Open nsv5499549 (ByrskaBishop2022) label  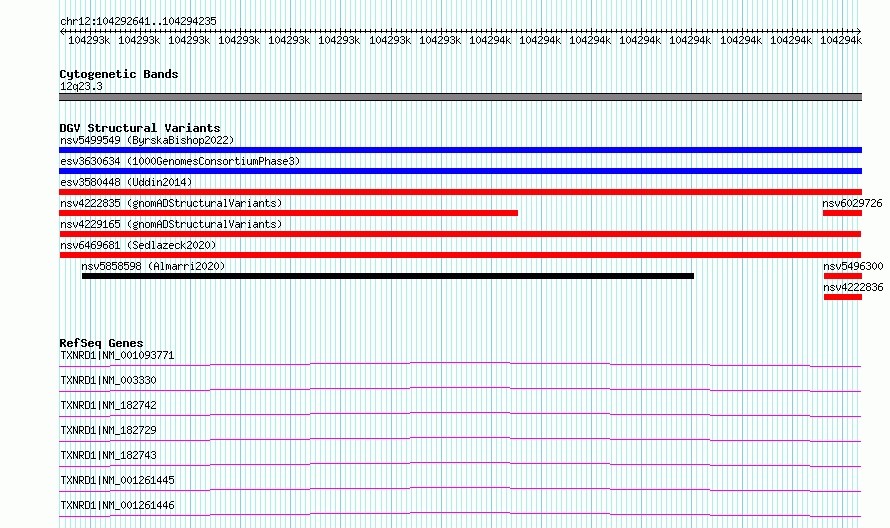click(147, 140)
